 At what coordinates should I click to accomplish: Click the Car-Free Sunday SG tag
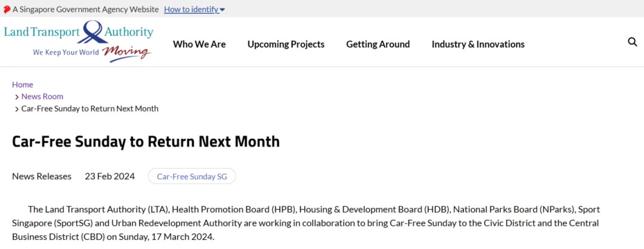click(192, 176)
